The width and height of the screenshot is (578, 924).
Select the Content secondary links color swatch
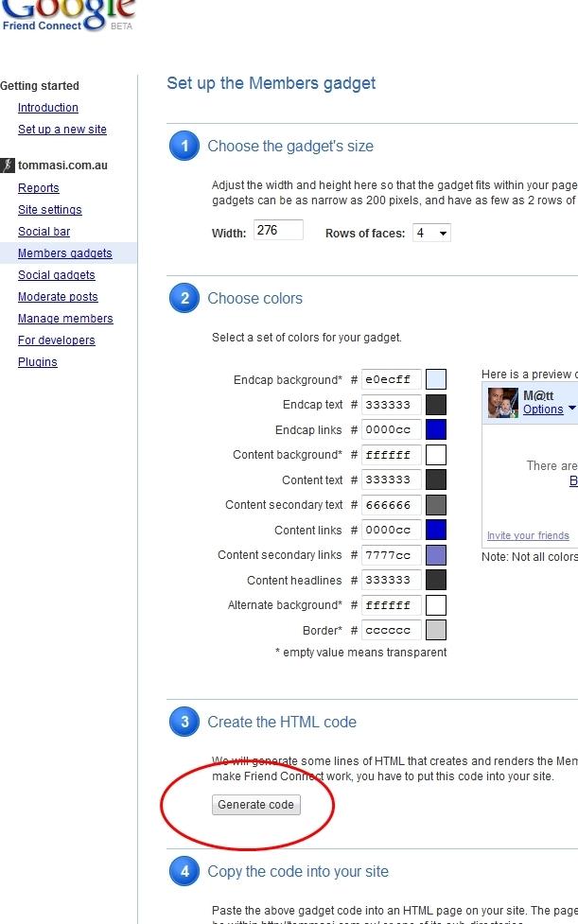click(435, 555)
